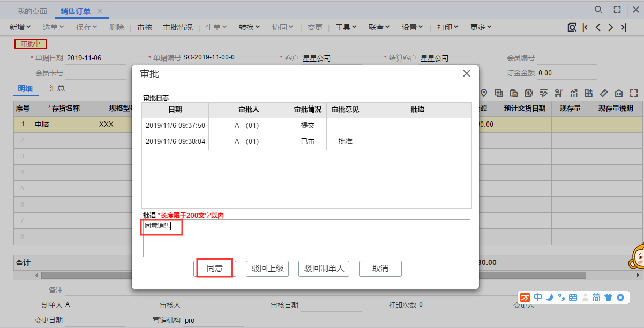644x328 pixels.
Task: Click the ruler icon above the grid
Action: tap(604, 93)
